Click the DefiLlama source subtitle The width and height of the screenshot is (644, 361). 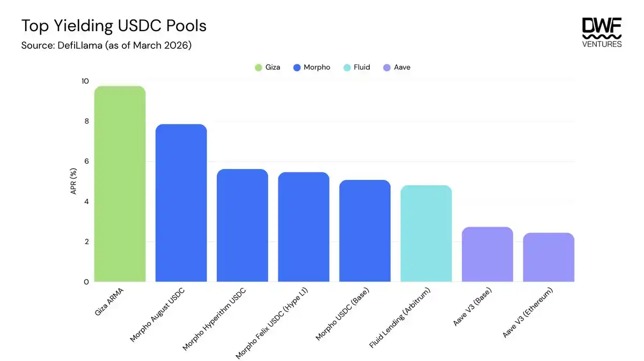tap(106, 45)
